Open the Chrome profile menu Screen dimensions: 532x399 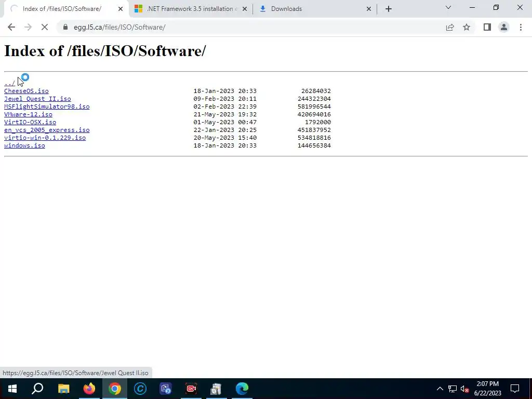click(x=504, y=27)
